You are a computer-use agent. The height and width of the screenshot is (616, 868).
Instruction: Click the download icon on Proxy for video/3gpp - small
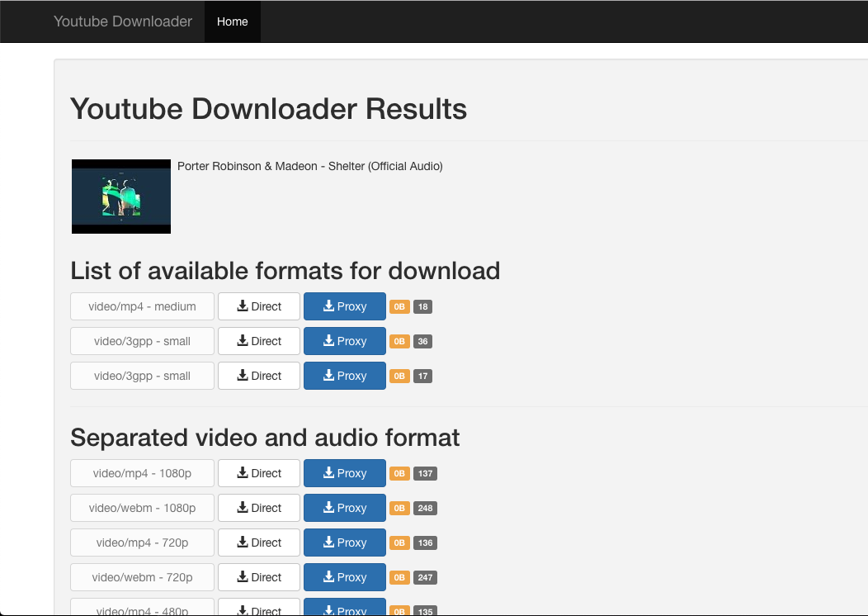pyautogui.click(x=327, y=340)
